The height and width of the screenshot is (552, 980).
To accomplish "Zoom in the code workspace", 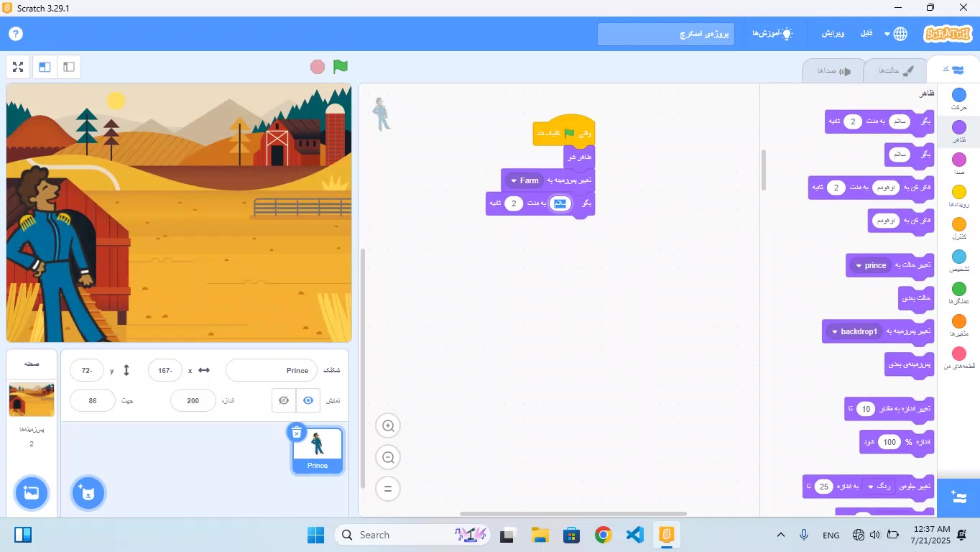I will pyautogui.click(x=388, y=426).
